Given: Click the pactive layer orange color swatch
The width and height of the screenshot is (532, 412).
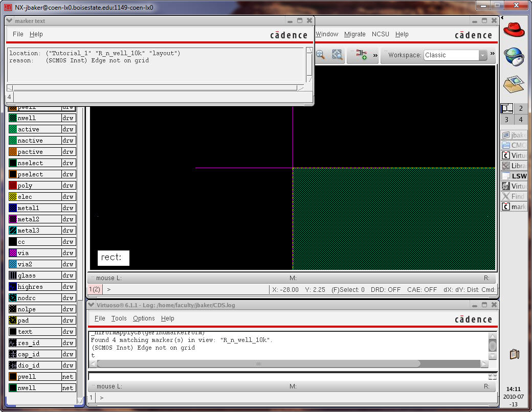Looking at the screenshot, I should click(13, 152).
